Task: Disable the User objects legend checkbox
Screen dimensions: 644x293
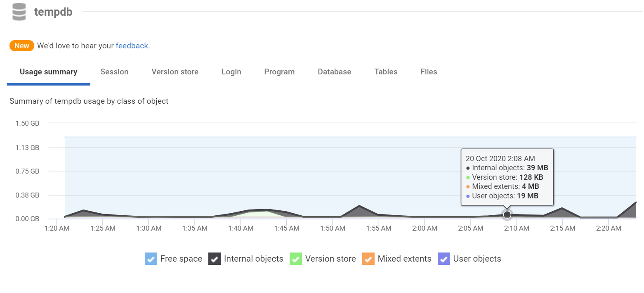Action: click(x=444, y=259)
